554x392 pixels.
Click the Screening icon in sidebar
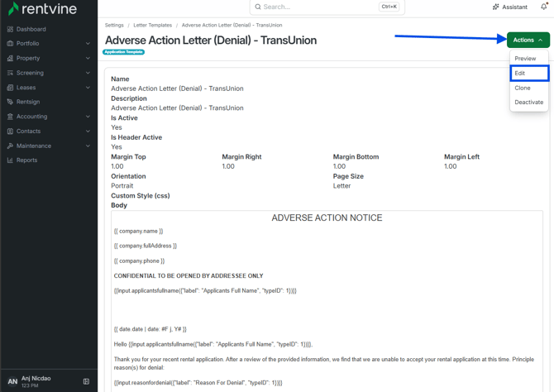pyautogui.click(x=10, y=73)
